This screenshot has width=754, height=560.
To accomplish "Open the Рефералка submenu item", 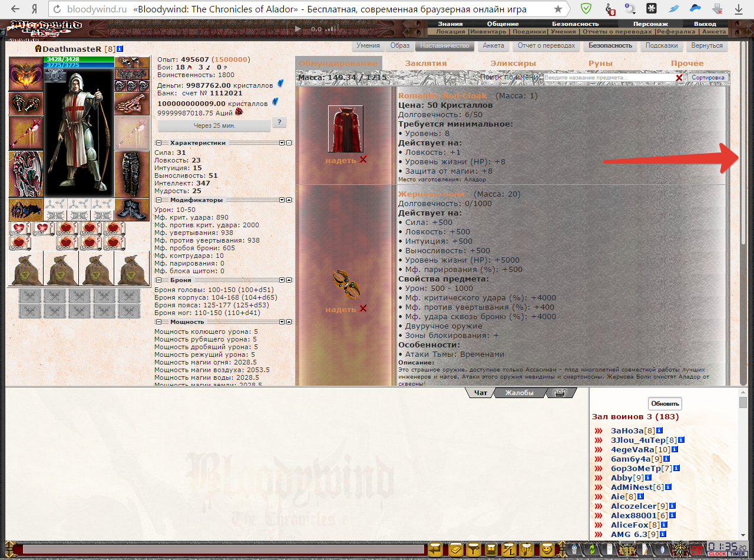I will pyautogui.click(x=676, y=32).
